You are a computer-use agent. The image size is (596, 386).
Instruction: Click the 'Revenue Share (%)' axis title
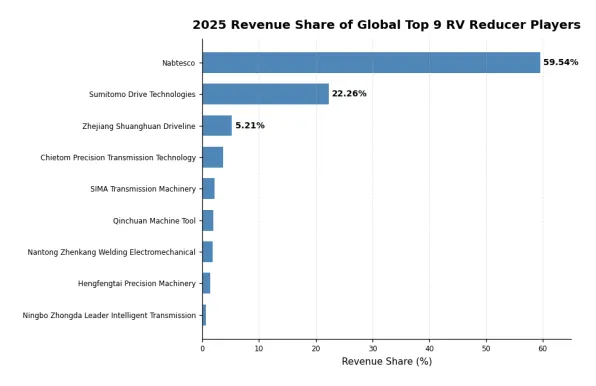[387, 361]
